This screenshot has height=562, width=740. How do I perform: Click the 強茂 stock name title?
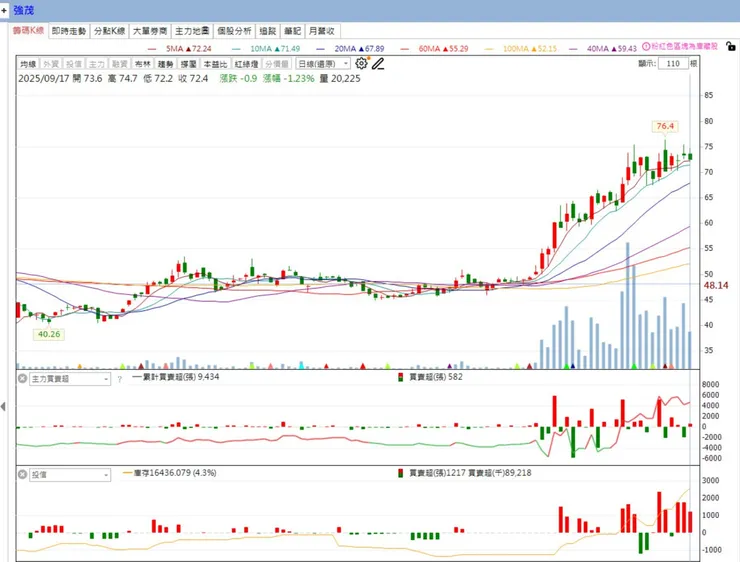(x=24, y=10)
